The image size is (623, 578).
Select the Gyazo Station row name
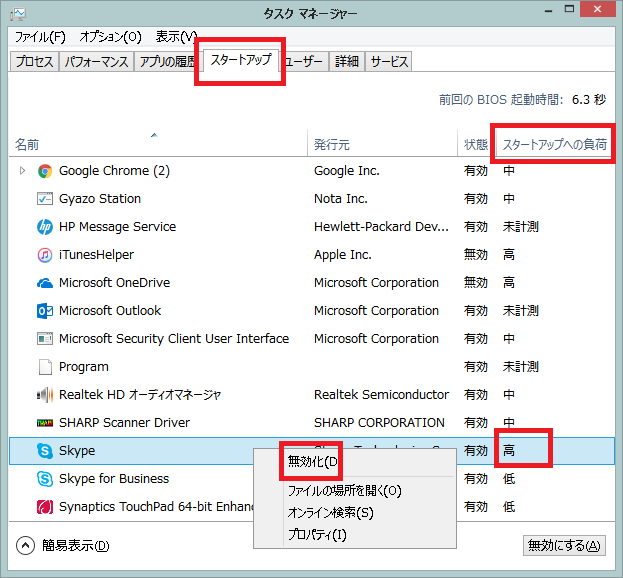[100, 199]
